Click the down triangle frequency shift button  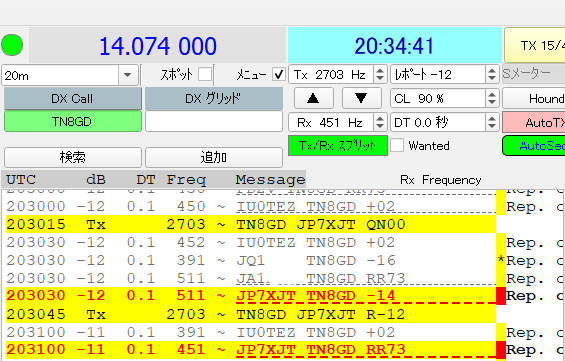click(x=361, y=98)
